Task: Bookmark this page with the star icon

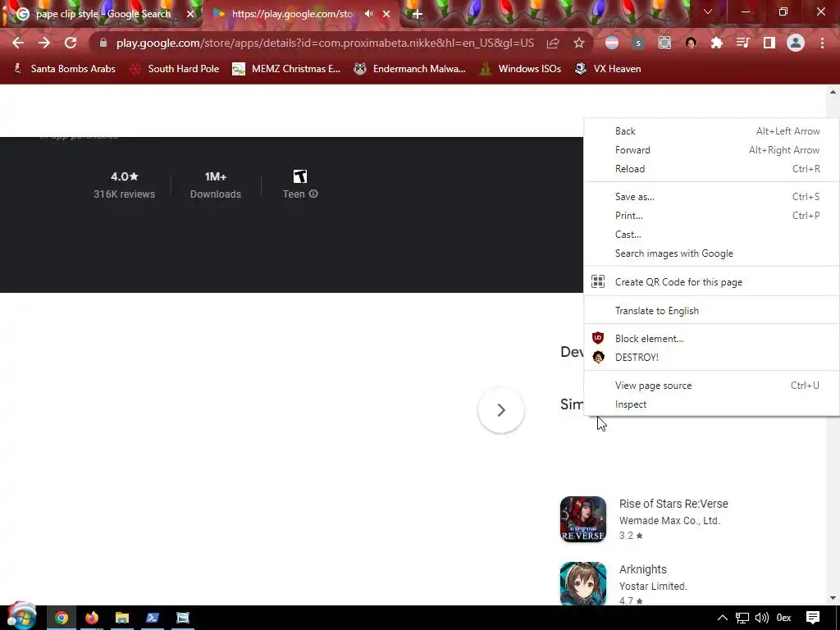Action: point(579,43)
